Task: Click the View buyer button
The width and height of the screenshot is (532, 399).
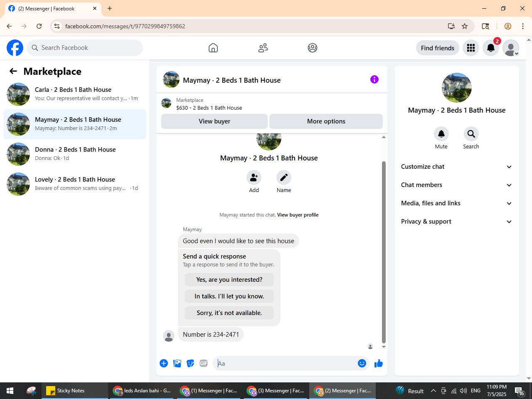Action: (214, 121)
